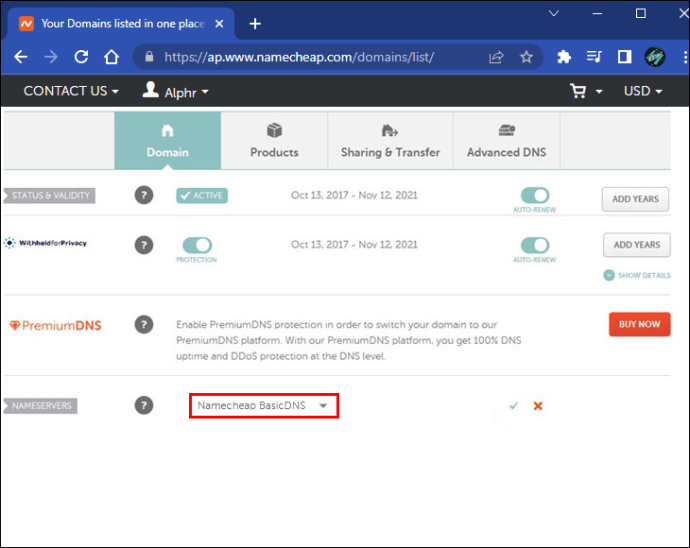Open the Chrome profile avatar
Image resolution: width=690 pixels, height=548 pixels.
point(655,57)
